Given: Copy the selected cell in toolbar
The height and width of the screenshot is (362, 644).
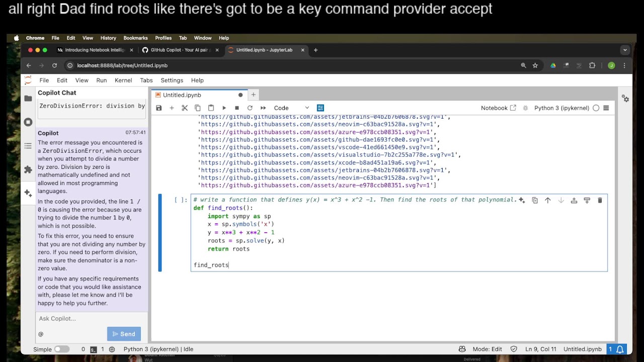Looking at the screenshot, I should pyautogui.click(x=198, y=108).
